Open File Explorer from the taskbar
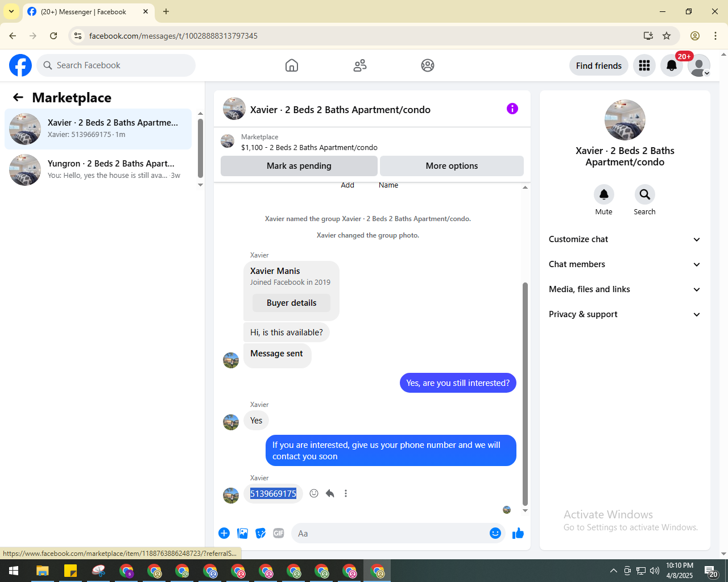Screen dimensions: 728x582 [43, 571]
